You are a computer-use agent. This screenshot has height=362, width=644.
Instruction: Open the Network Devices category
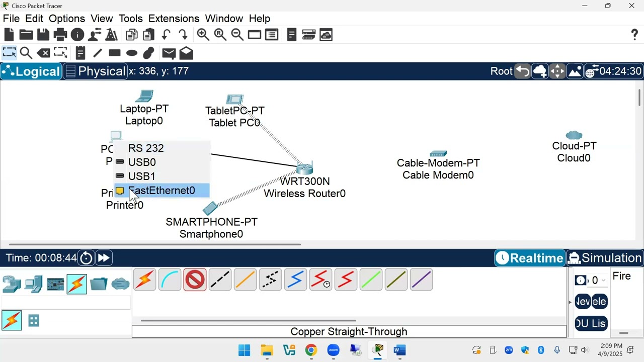[x=12, y=284]
